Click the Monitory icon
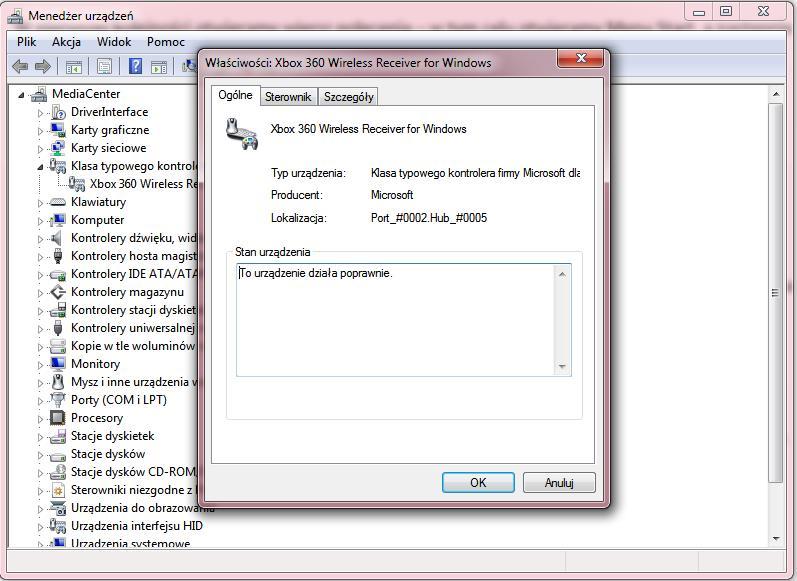 [58, 364]
